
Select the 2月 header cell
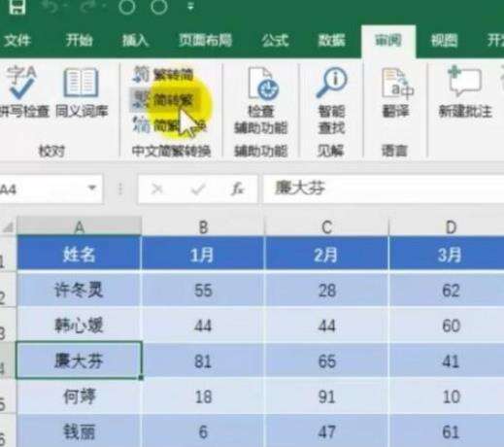326,254
